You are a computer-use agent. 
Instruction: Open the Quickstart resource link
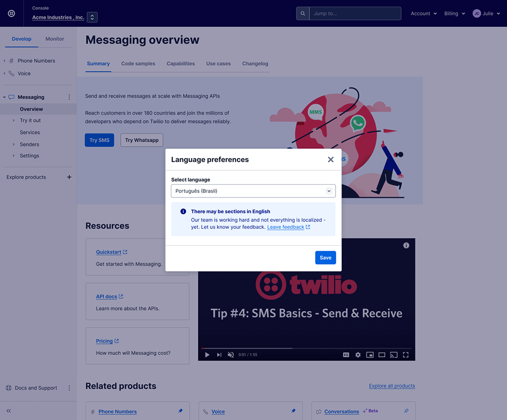click(111, 252)
